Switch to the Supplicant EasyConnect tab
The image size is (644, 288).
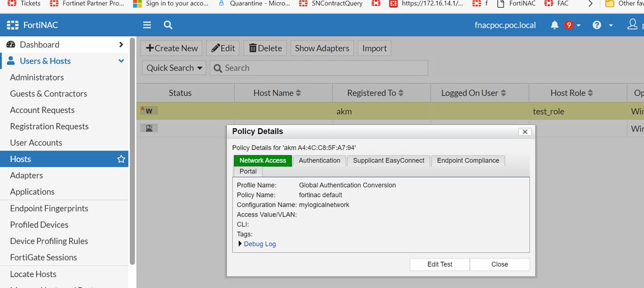click(x=388, y=160)
